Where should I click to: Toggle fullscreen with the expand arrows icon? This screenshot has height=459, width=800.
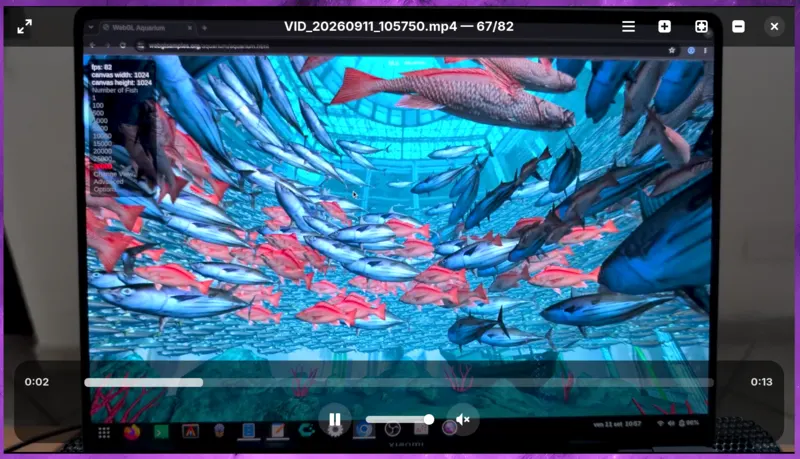click(x=24, y=27)
